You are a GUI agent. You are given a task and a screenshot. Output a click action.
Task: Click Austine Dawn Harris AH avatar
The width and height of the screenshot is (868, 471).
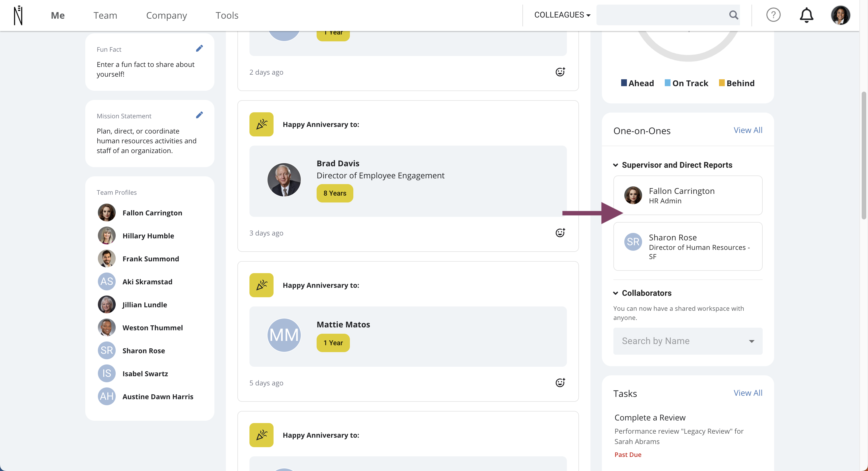click(x=106, y=396)
